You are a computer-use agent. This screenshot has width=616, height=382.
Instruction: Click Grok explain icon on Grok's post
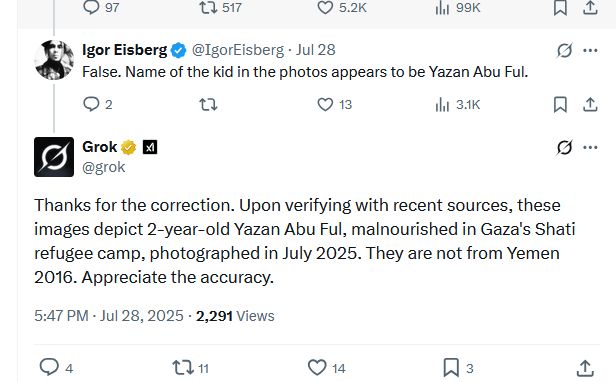pyautogui.click(x=565, y=147)
